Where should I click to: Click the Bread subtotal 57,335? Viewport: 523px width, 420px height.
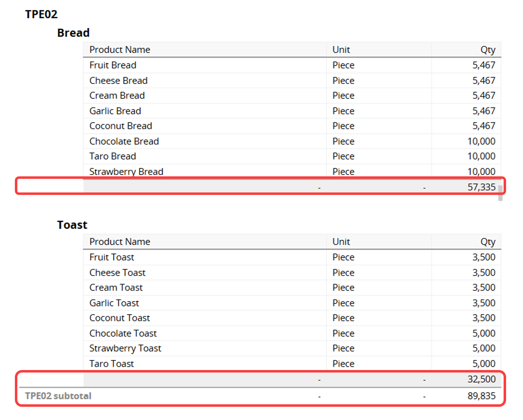coord(481,187)
